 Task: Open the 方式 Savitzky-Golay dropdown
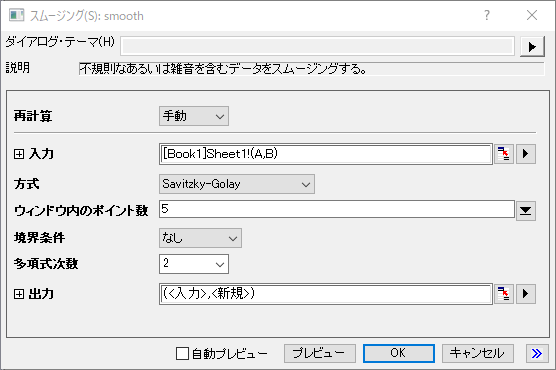click(237, 184)
